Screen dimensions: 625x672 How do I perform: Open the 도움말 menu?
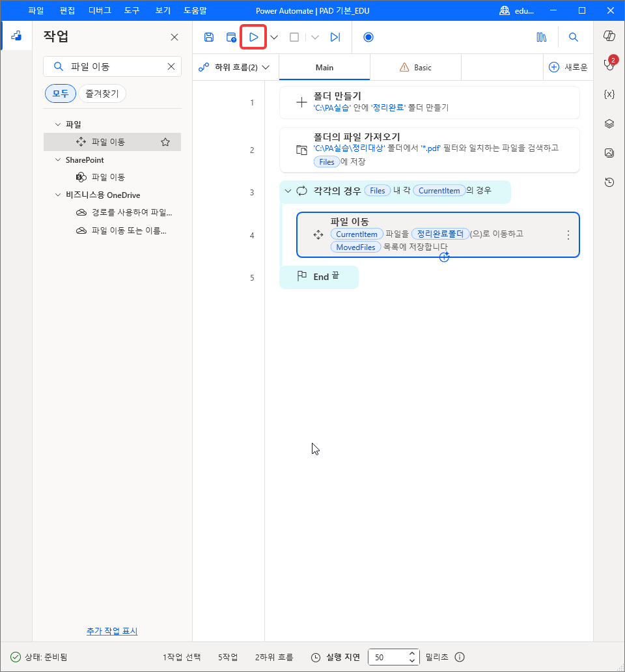pos(195,10)
